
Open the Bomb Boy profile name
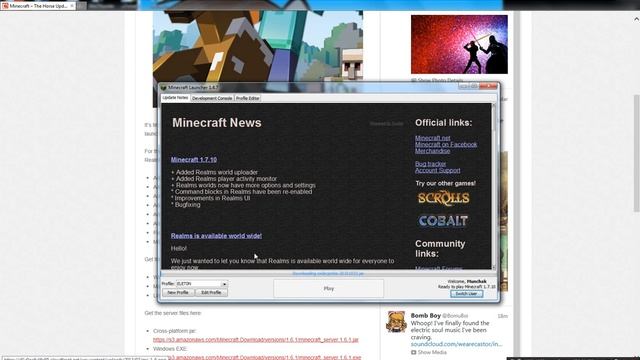pyautogui.click(x=426, y=316)
